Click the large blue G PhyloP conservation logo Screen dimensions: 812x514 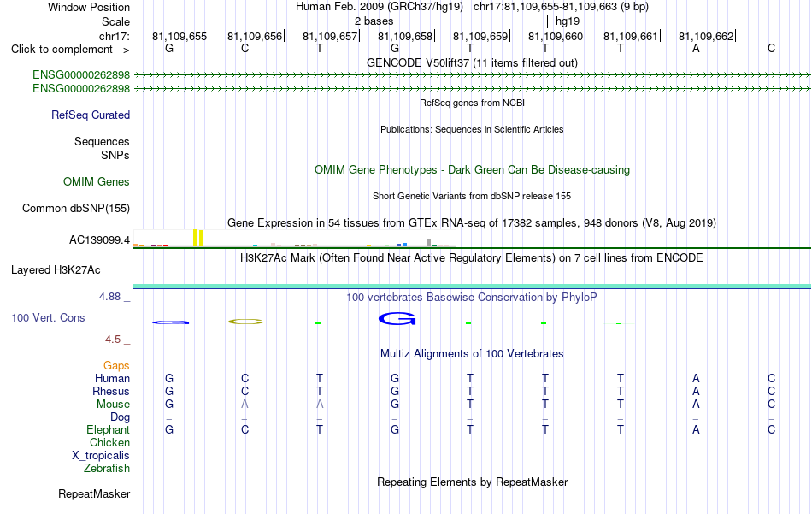397,319
